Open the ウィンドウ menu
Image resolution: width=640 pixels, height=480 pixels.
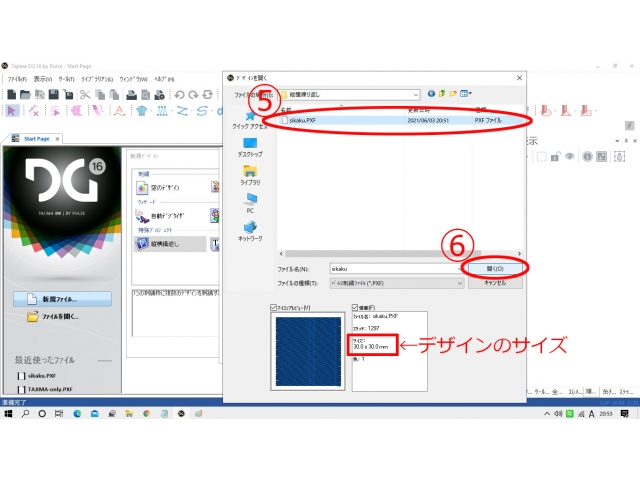coord(133,79)
